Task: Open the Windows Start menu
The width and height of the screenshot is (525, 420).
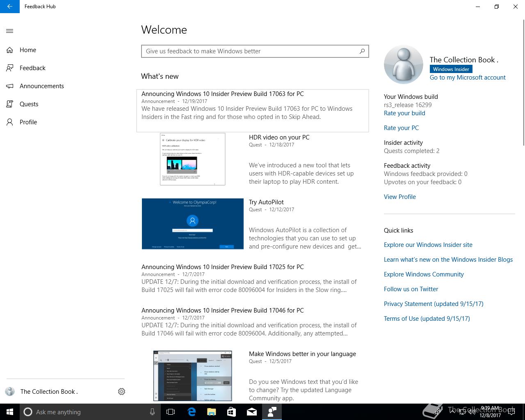Action: [x=10, y=412]
